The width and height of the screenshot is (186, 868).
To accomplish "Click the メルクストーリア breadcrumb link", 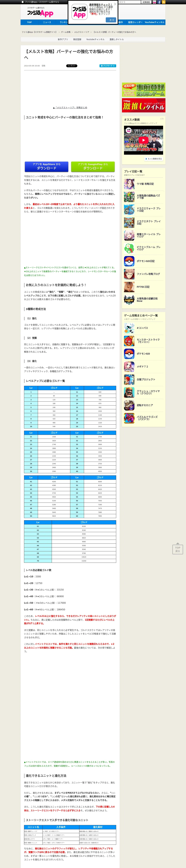I will [82, 32].
